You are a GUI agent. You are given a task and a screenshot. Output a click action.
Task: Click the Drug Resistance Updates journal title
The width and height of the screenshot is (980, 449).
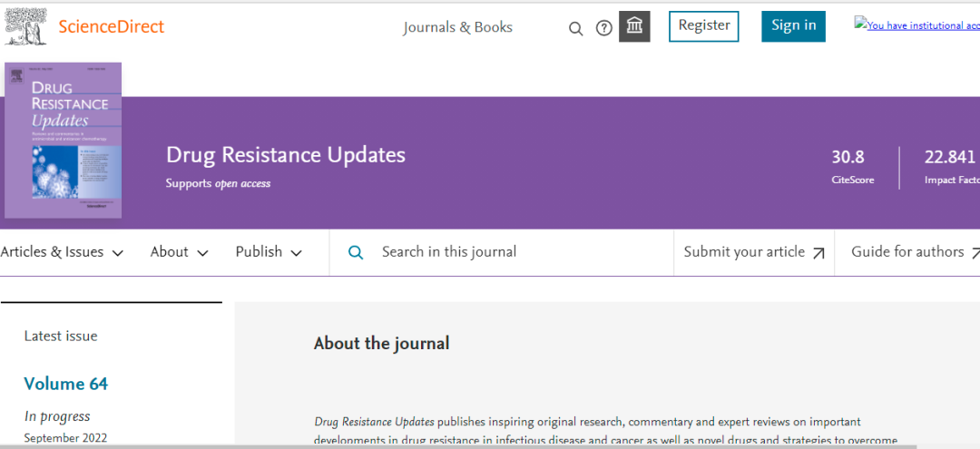click(x=285, y=155)
